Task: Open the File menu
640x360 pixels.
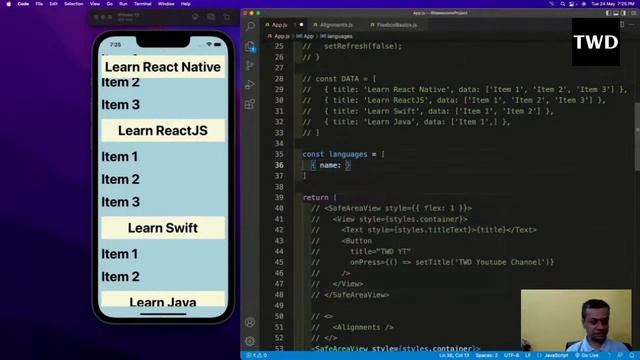Action: [39, 4]
